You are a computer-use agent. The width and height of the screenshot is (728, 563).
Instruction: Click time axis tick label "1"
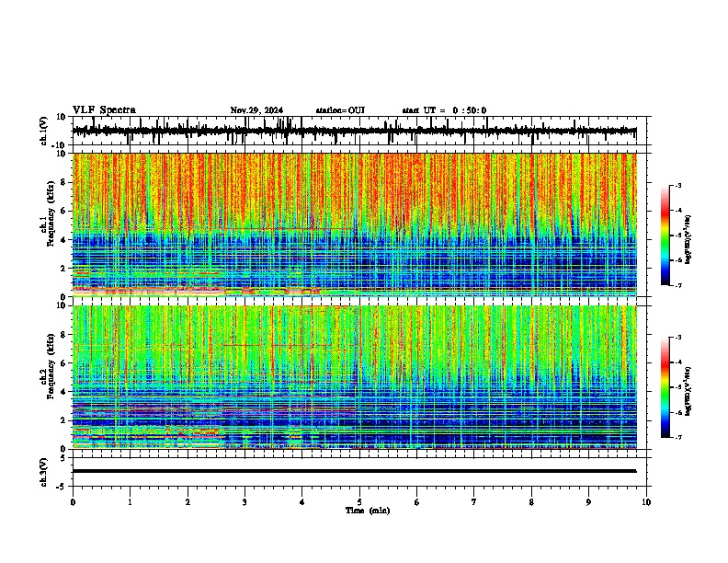coord(130,502)
